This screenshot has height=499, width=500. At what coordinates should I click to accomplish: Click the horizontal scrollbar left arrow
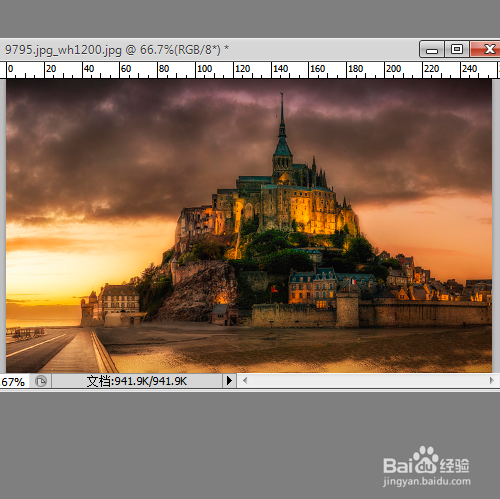coord(245,381)
